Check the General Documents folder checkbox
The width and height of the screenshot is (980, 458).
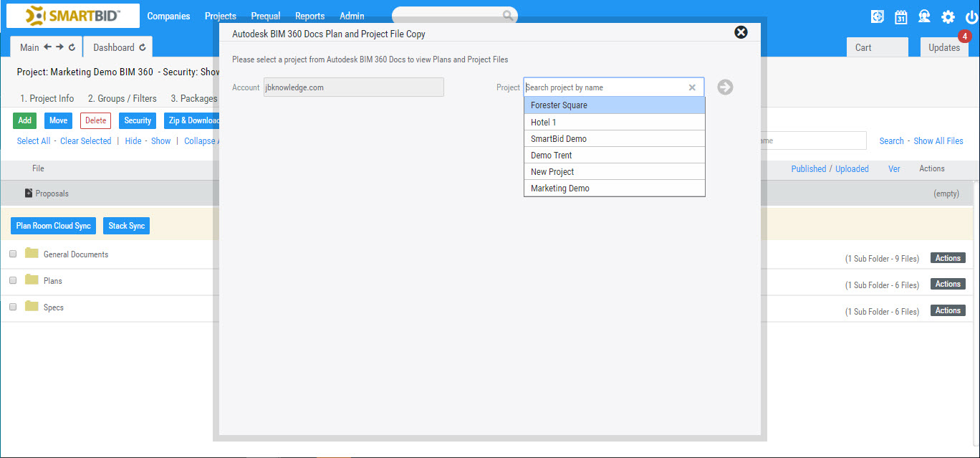(12, 253)
